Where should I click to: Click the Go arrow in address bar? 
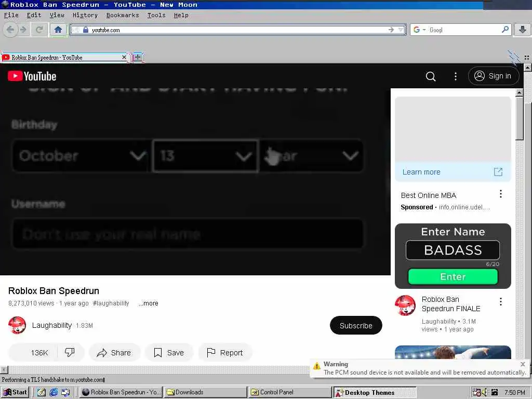[391, 30]
